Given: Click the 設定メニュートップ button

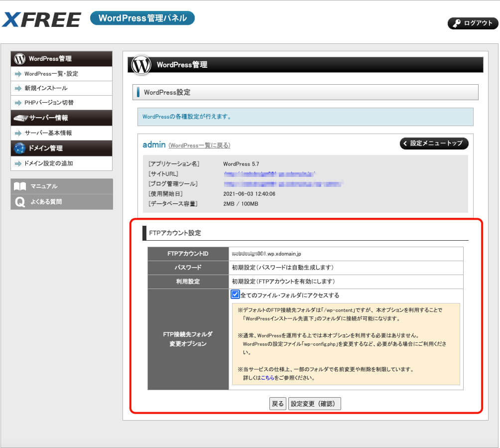Looking at the screenshot, I should tap(434, 144).
